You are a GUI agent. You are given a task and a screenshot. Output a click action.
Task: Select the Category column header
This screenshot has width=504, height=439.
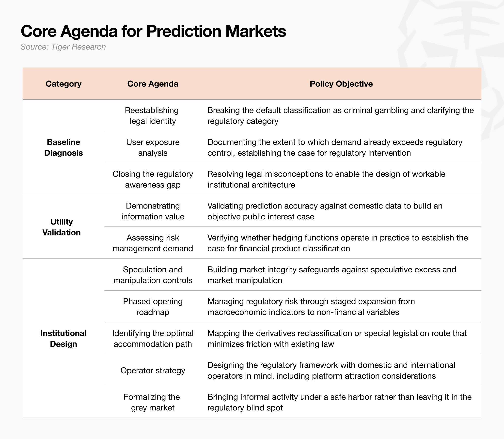point(63,84)
